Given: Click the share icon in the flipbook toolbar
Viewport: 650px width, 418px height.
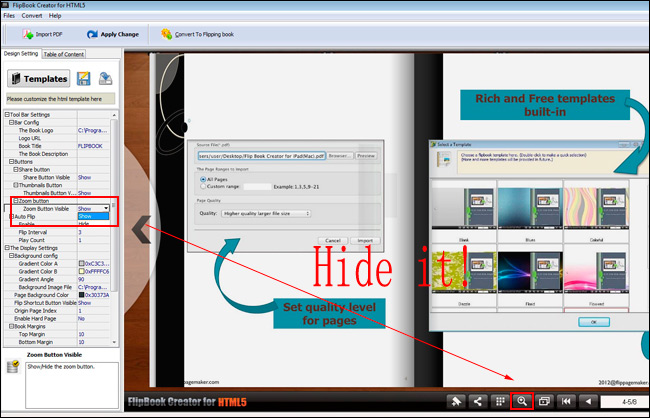Looking at the screenshot, I should (478, 401).
